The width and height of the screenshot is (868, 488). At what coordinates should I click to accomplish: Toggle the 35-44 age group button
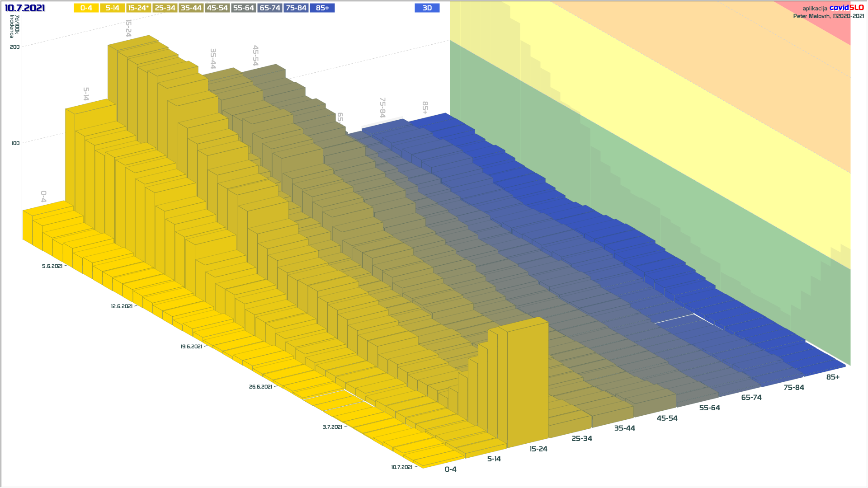[191, 8]
